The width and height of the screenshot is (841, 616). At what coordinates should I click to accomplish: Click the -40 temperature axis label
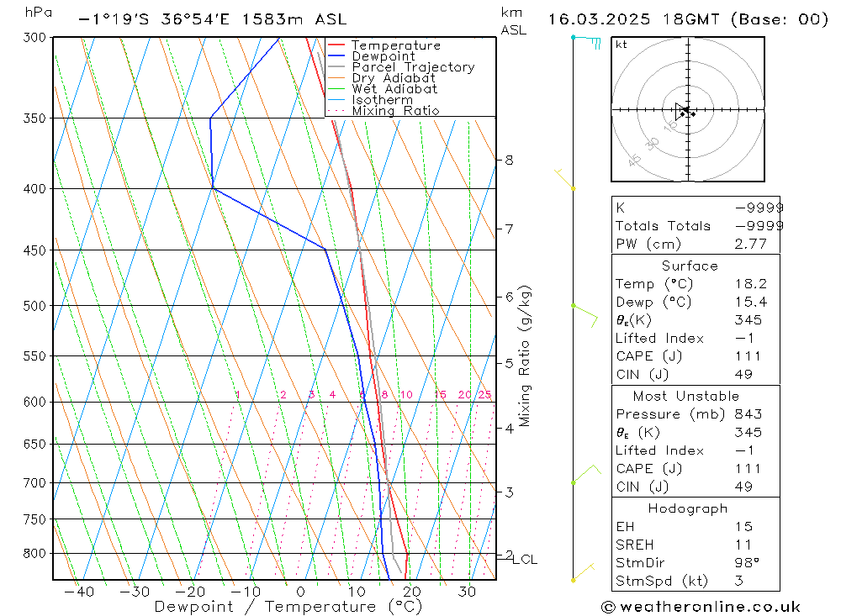pyautogui.click(x=79, y=592)
